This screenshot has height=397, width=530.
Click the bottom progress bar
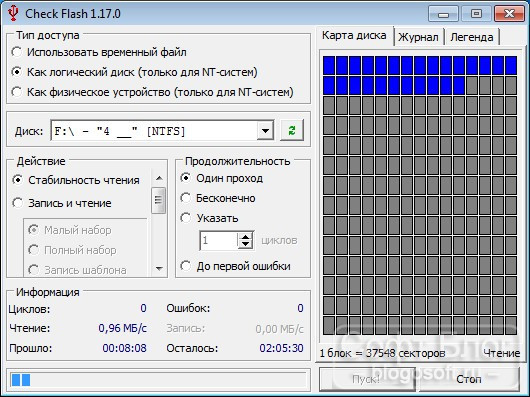(x=158, y=380)
